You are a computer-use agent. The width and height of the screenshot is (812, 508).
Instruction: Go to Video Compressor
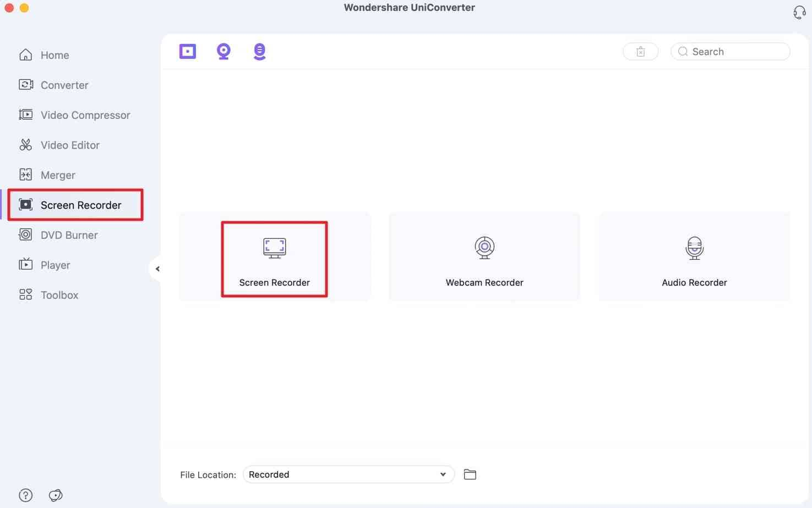click(x=74, y=115)
